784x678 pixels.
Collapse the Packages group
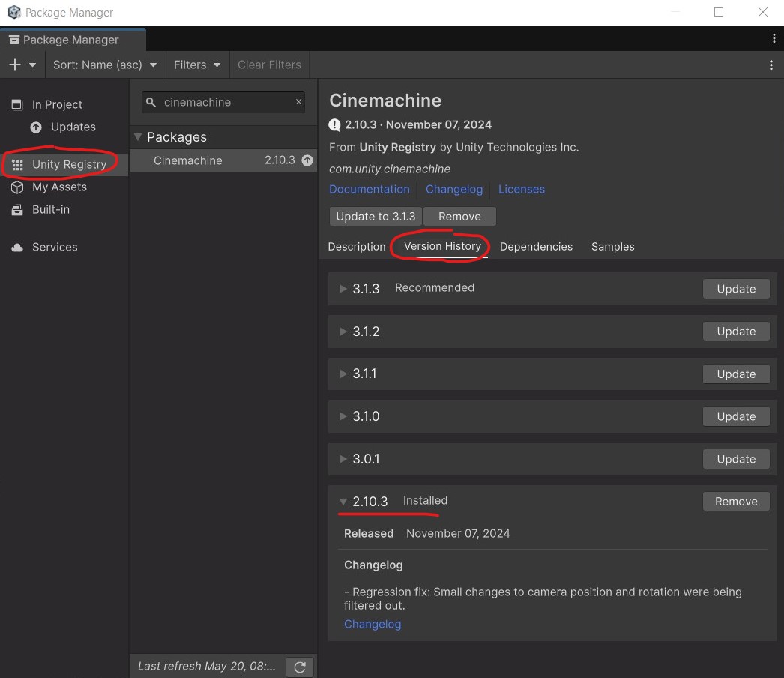138,137
